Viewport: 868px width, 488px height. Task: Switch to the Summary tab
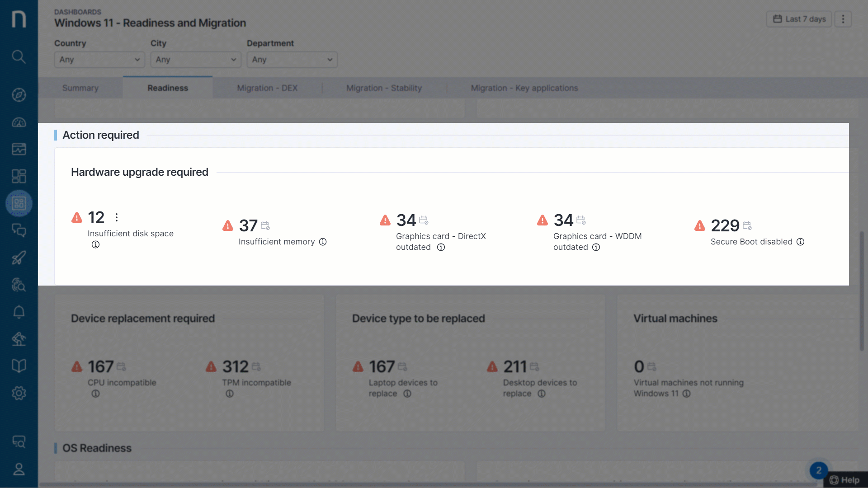coord(80,88)
